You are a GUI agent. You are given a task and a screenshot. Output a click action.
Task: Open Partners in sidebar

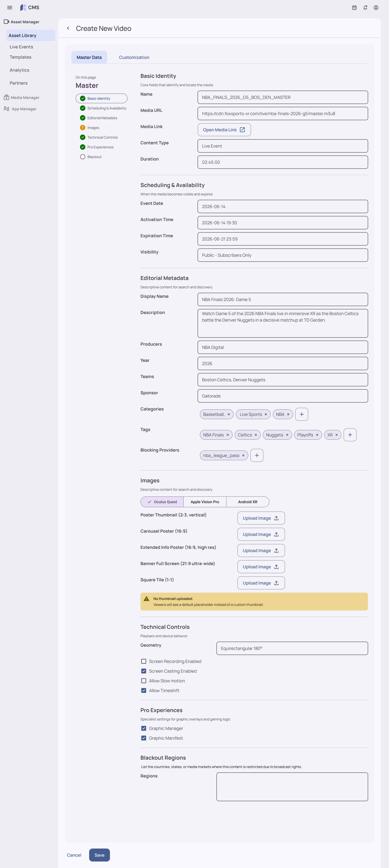point(19,83)
